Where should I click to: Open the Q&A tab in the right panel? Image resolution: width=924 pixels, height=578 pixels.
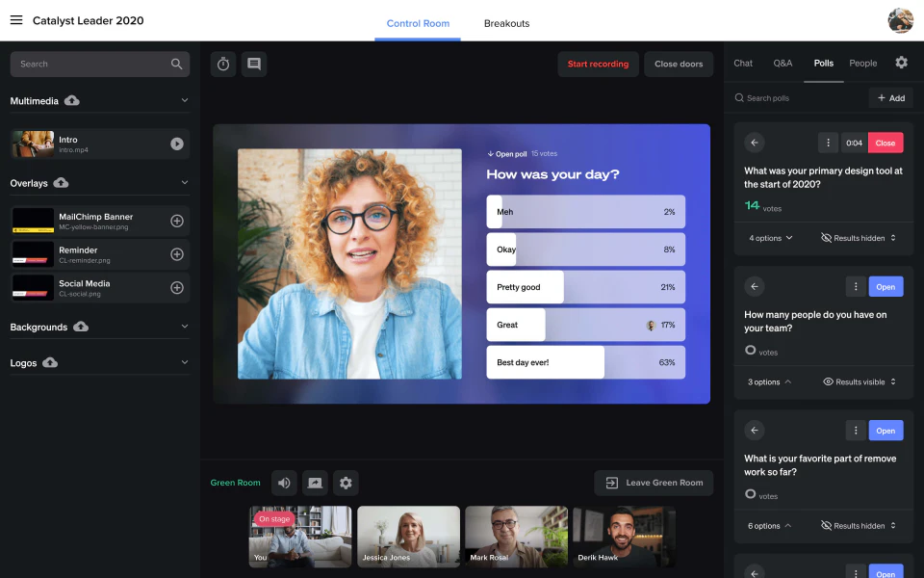click(783, 63)
